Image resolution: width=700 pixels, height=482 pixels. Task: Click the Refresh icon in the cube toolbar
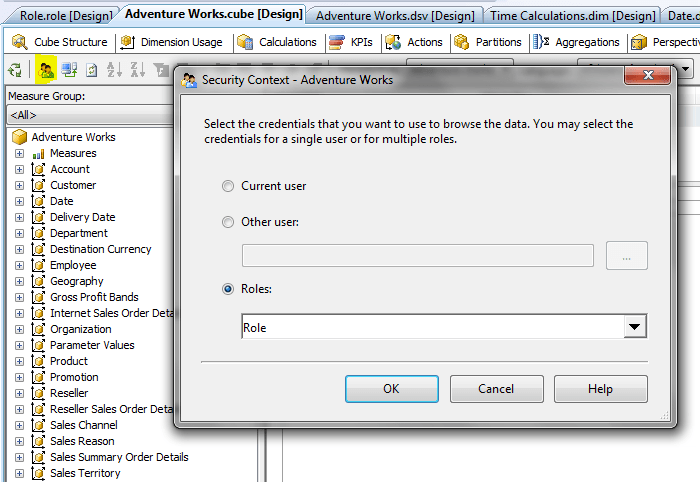click(92, 70)
